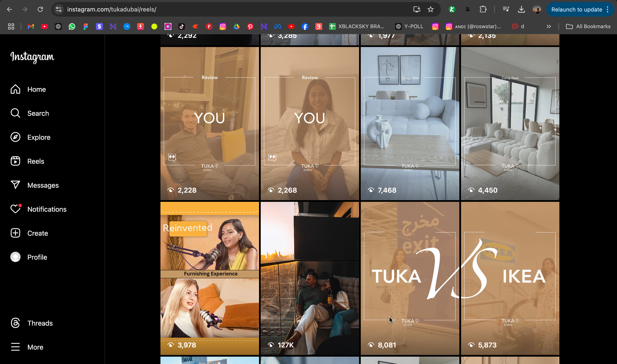This screenshot has width=617, height=364.
Task: Open the yellow-green circle bookmark
Action: [x=154, y=27]
